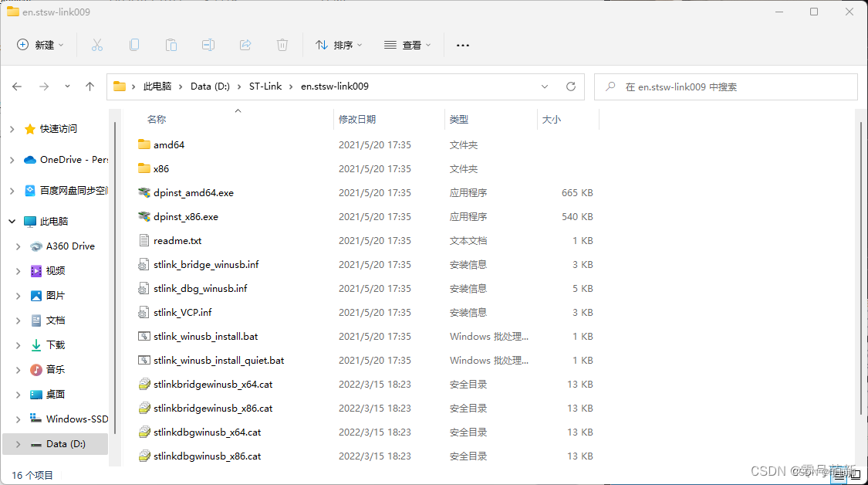This screenshot has height=485, width=868.
Task: Select stlink_dbg_winusb.inf file name
Action: pyautogui.click(x=201, y=288)
